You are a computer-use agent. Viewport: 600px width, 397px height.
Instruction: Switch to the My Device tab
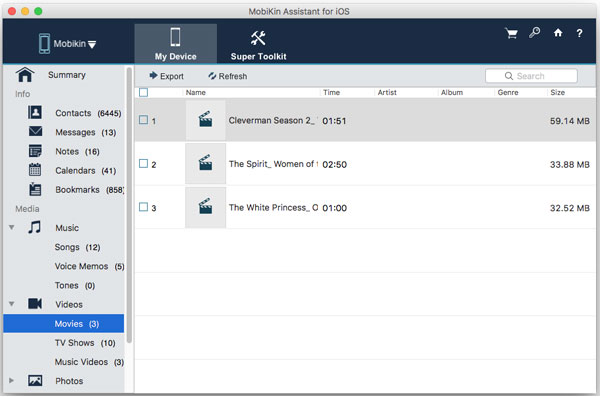pyautogui.click(x=176, y=44)
